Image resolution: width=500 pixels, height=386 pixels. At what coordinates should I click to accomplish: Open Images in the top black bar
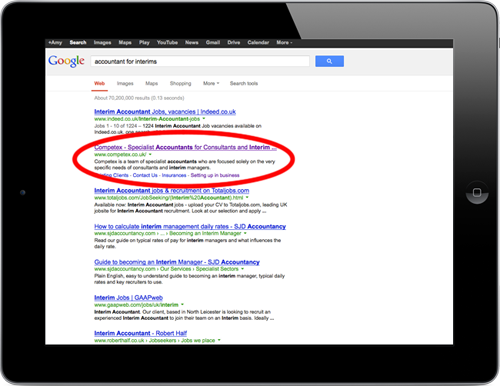(x=102, y=43)
